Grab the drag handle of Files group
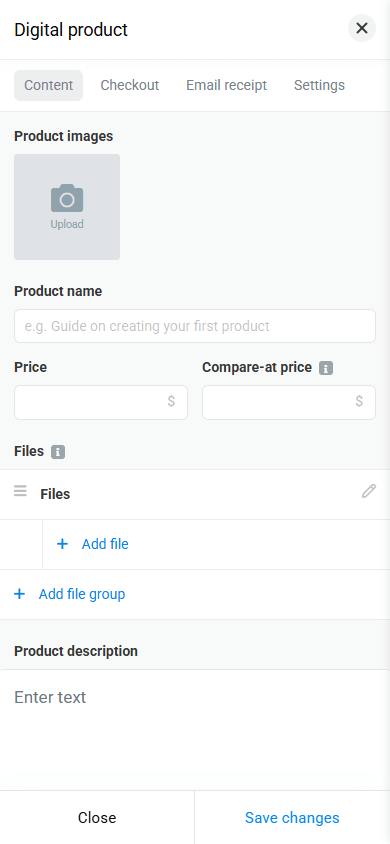The image size is (390, 844). (x=20, y=491)
